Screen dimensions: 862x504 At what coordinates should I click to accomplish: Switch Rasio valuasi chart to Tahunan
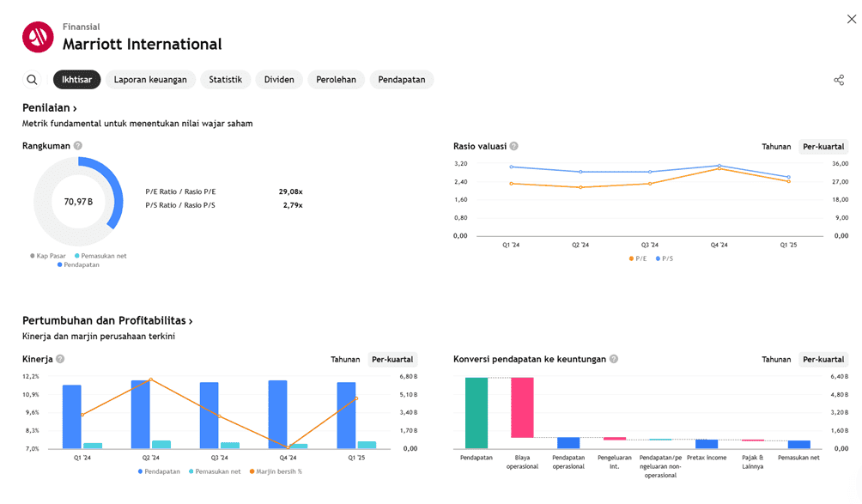776,147
